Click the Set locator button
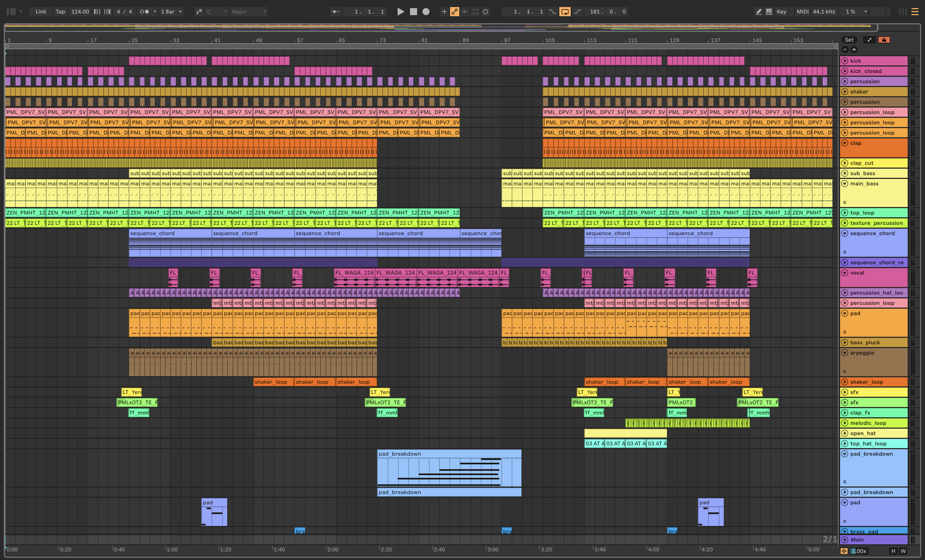Image resolution: width=925 pixels, height=560 pixels. point(849,40)
